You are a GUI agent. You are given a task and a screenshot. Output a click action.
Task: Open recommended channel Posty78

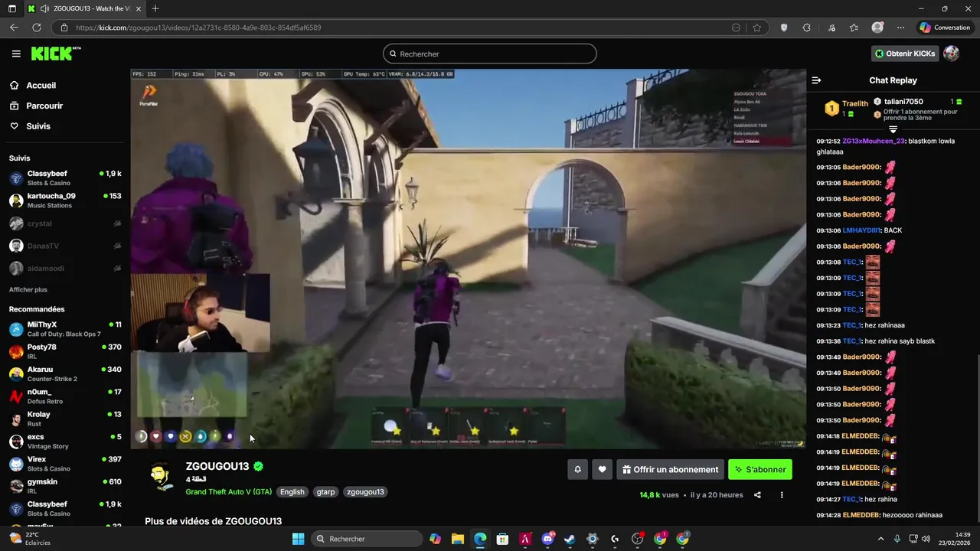[x=65, y=351]
